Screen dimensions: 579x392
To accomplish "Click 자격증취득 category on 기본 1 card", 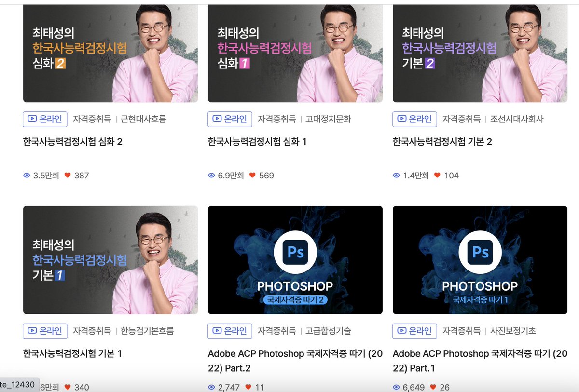I will 92,331.
